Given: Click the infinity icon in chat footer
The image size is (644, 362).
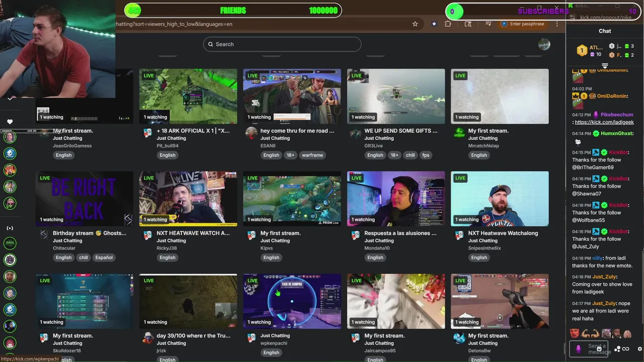Looking at the screenshot, I should (x=626, y=349).
